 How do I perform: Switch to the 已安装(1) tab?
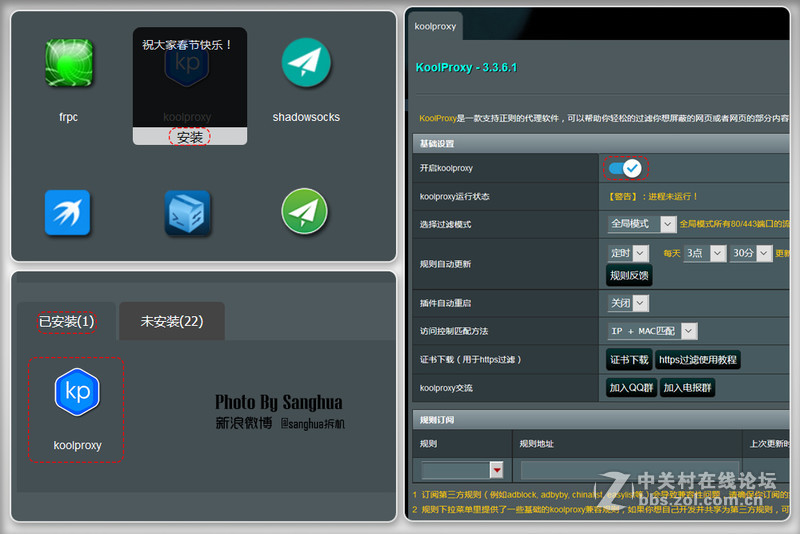[x=66, y=321]
